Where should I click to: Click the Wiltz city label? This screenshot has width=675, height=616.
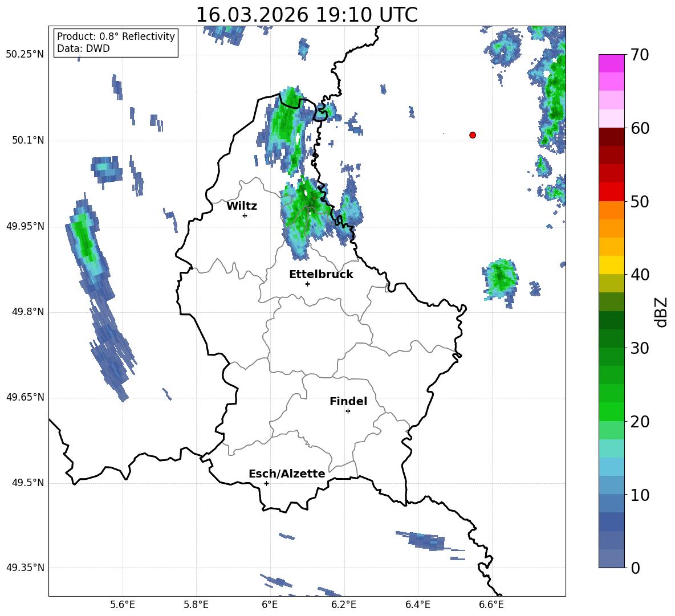coord(242,206)
